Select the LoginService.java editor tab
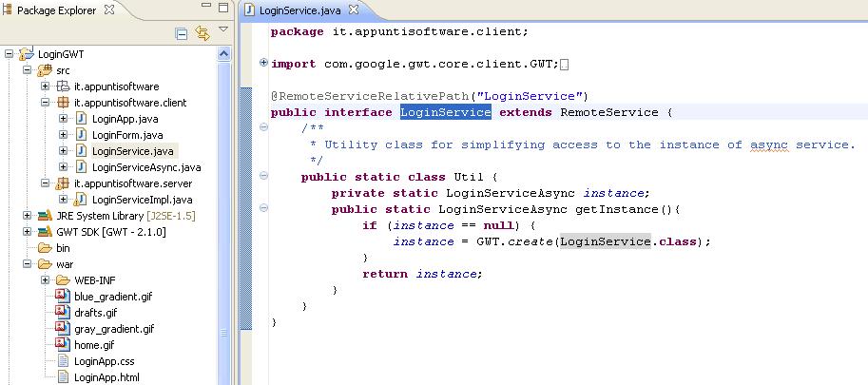Viewport: 868px width, 385px height. pyautogui.click(x=302, y=10)
